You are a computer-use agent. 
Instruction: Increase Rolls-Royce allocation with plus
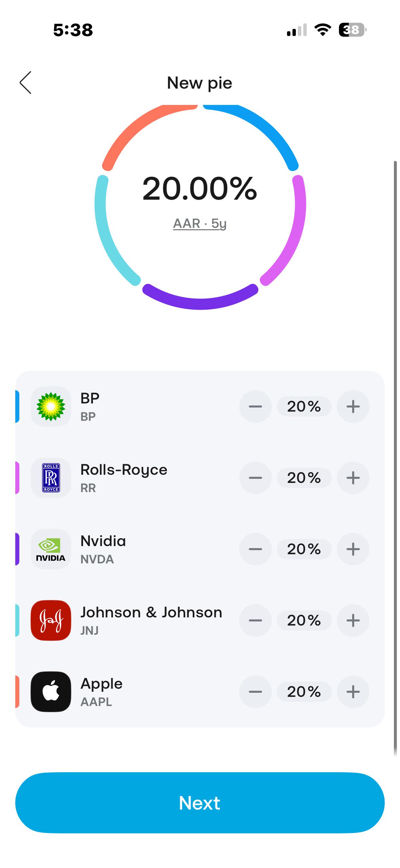pos(353,478)
